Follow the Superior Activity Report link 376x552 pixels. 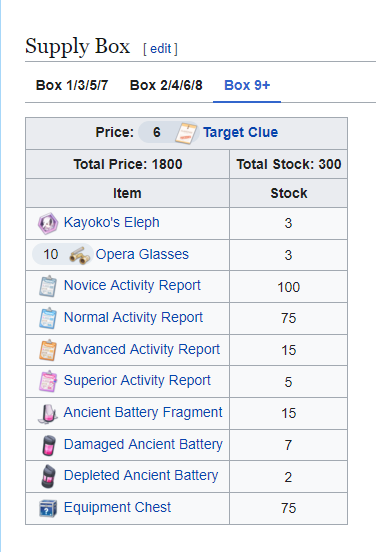137,380
